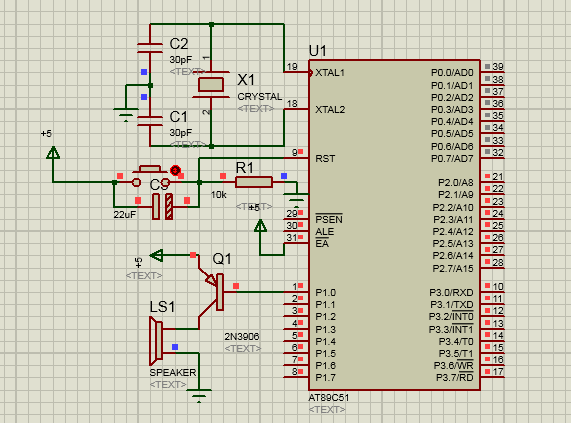Select the R1 resistor body

254,182
